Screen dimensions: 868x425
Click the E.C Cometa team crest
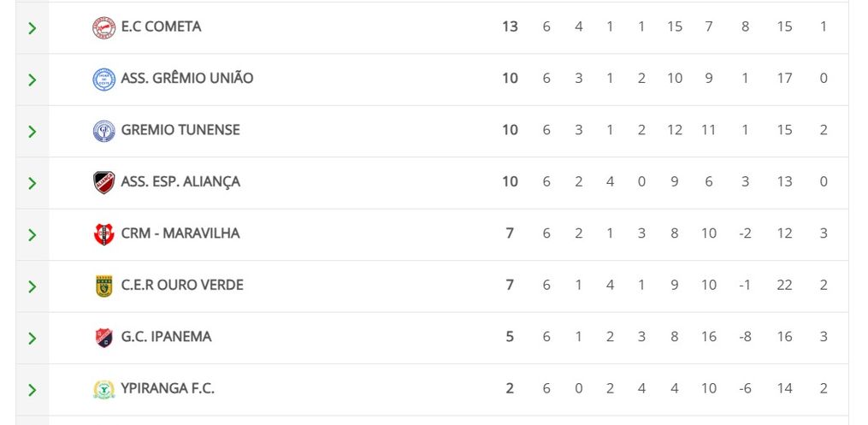point(103,27)
